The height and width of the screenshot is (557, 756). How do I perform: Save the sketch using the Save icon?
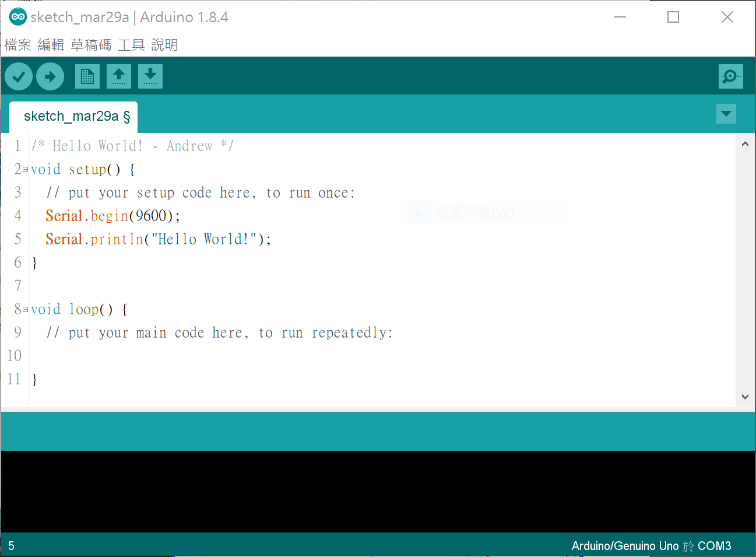click(150, 76)
